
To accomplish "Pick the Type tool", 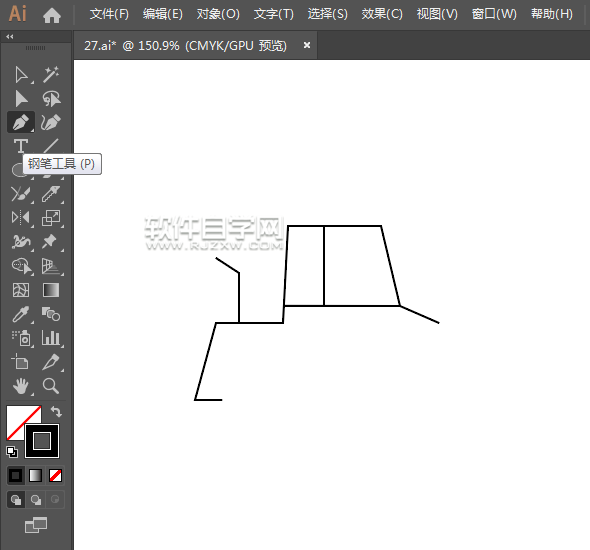I will coord(21,146).
